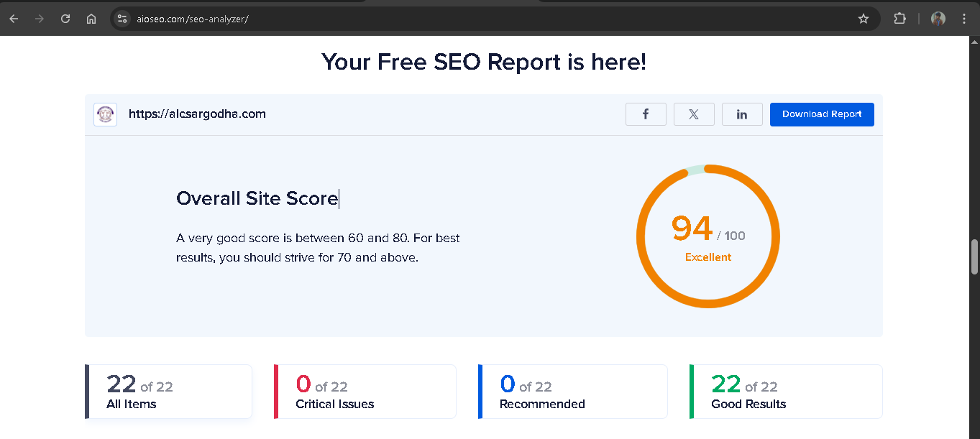Share the report on LinkedIn
Viewport: 980px width, 439px height.
tap(742, 114)
